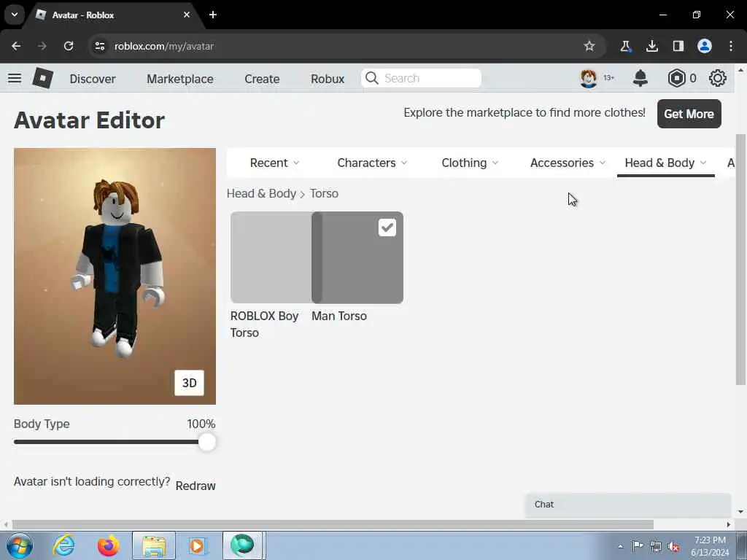The height and width of the screenshot is (560, 747).
Task: Launch Firefox from the taskbar
Action: (x=108, y=545)
